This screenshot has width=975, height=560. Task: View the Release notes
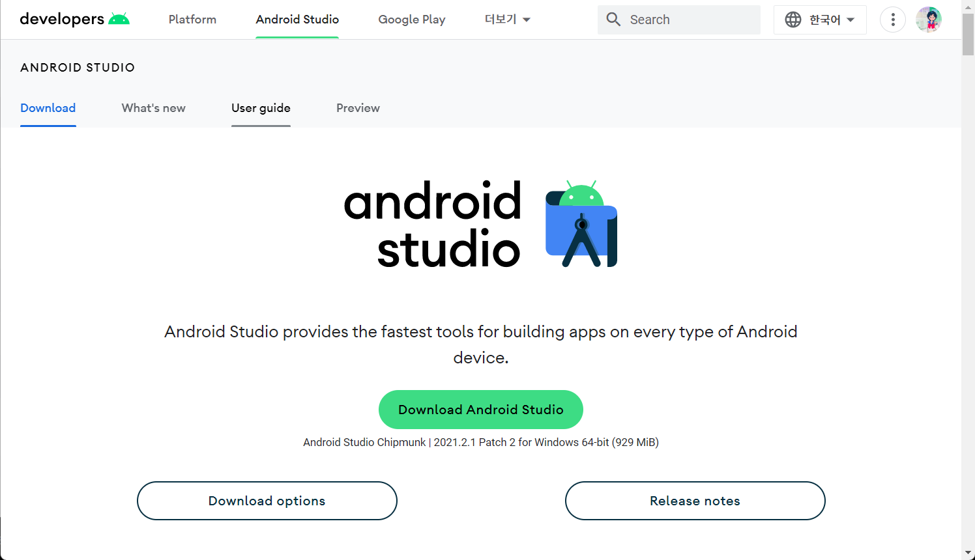(x=695, y=501)
